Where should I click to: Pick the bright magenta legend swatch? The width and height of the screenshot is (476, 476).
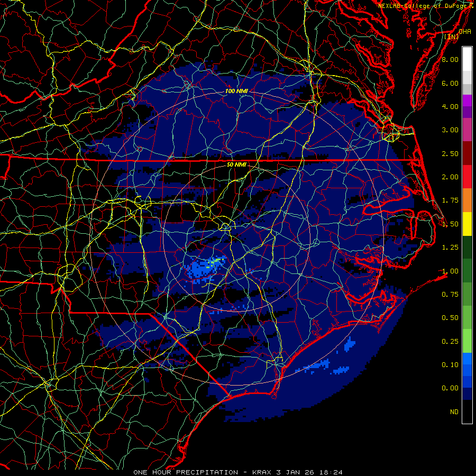click(x=467, y=100)
